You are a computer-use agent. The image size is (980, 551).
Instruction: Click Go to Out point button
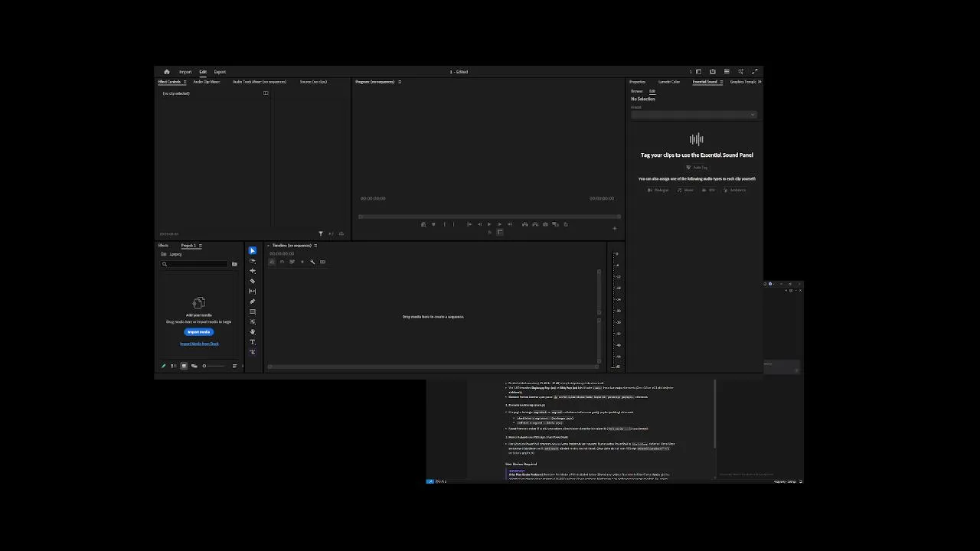(510, 224)
